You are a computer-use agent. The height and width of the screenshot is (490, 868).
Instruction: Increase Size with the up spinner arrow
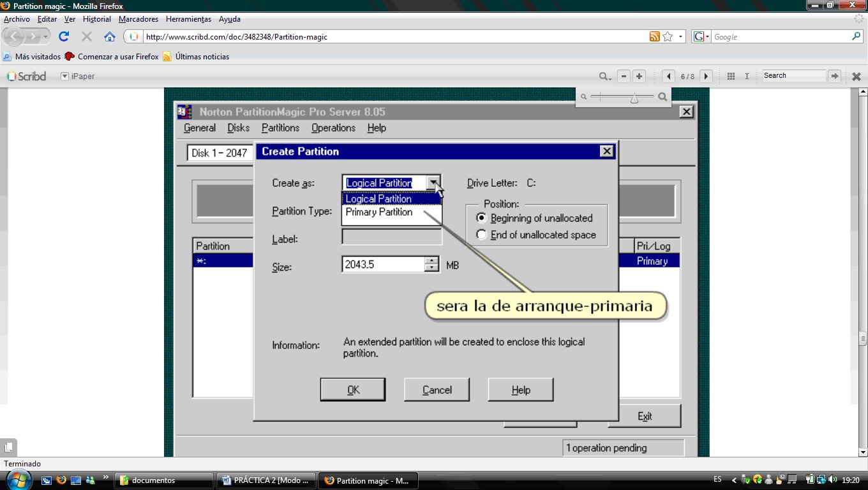tap(432, 260)
